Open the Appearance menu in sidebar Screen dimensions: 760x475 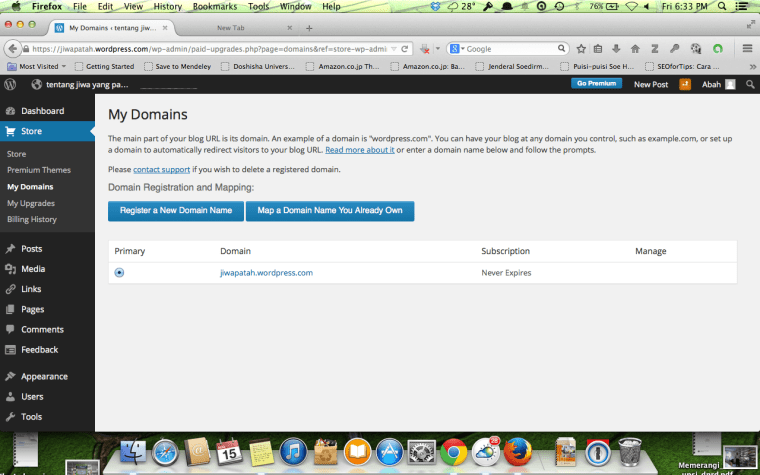(44, 377)
